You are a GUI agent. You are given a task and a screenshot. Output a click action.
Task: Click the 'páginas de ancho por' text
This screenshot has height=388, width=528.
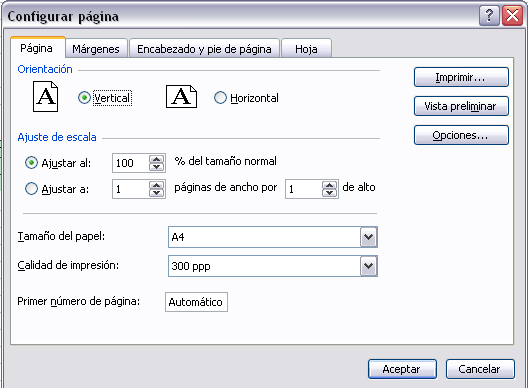coord(226,187)
